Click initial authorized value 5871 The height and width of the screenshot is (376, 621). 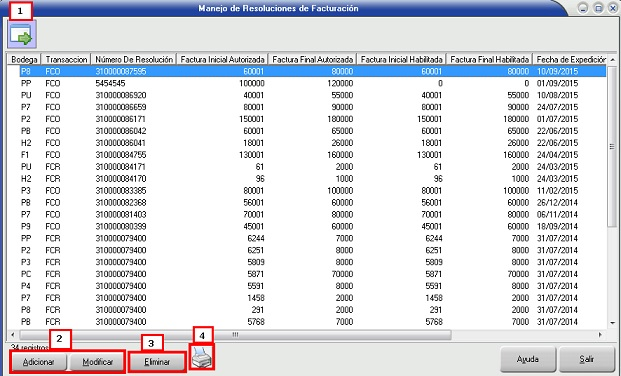pyautogui.click(x=256, y=274)
